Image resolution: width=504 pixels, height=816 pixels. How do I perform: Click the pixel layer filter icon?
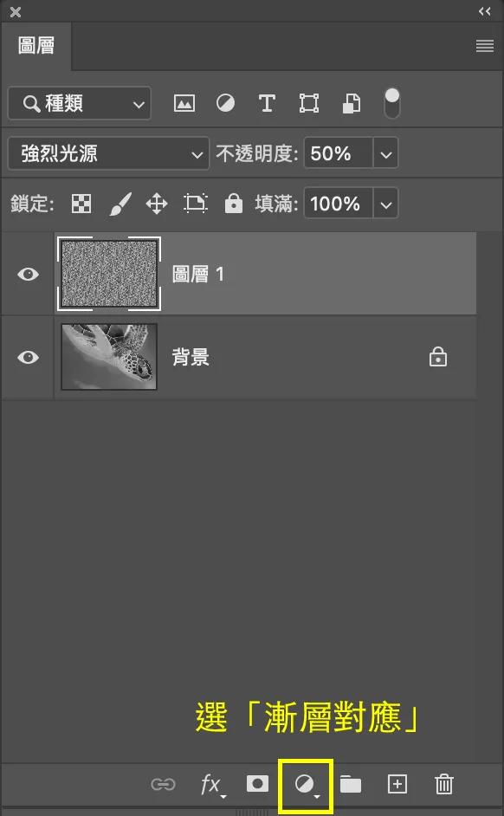[x=184, y=103]
